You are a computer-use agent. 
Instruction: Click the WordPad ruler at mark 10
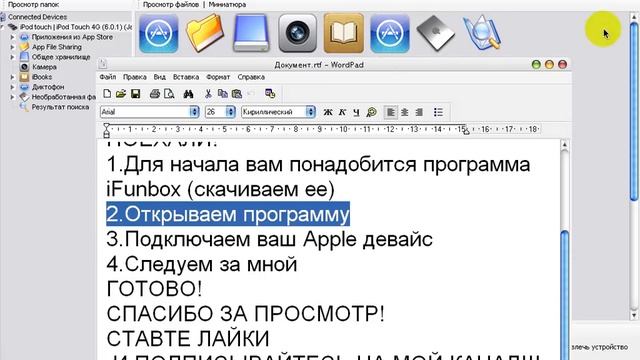[x=343, y=129]
